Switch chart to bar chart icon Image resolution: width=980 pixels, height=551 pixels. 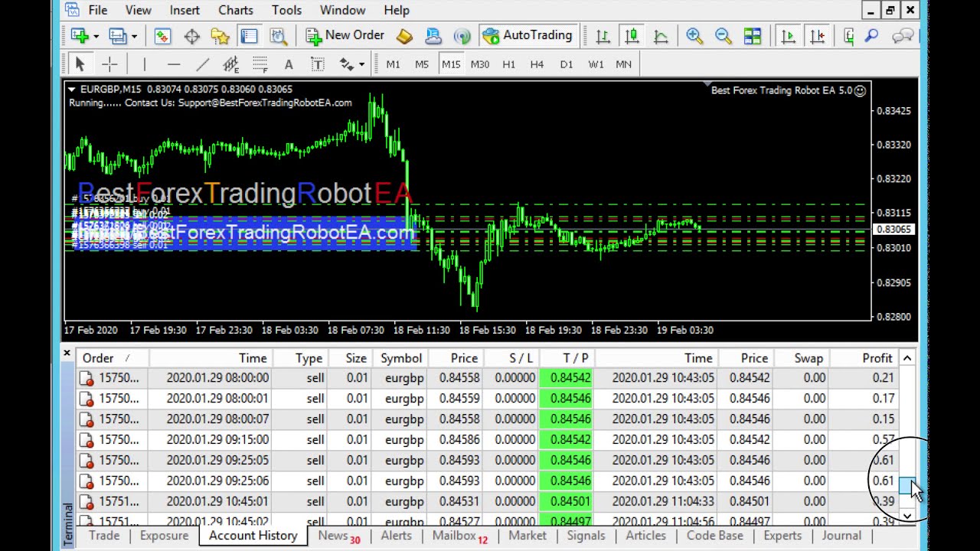point(603,35)
